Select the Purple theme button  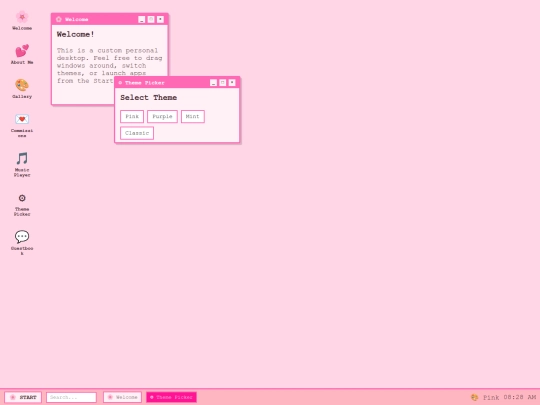162,116
